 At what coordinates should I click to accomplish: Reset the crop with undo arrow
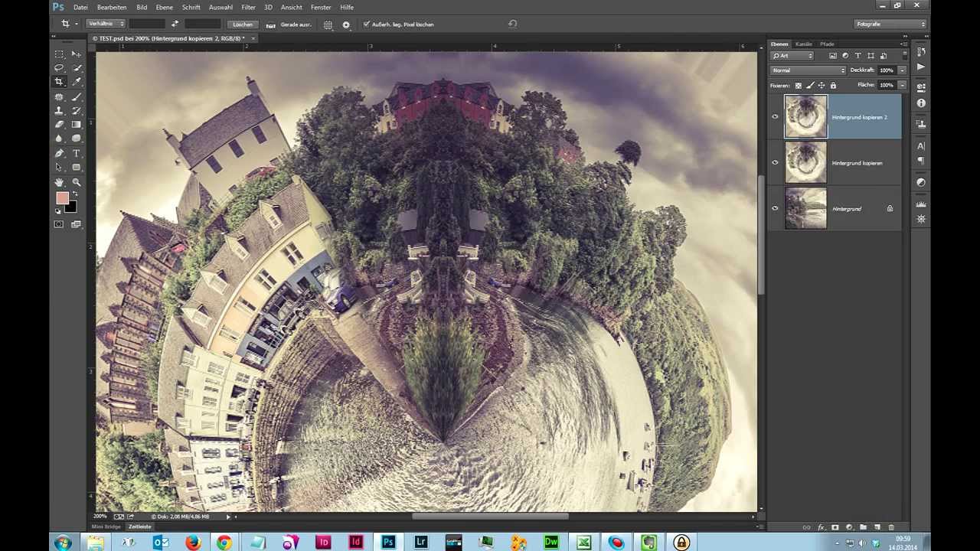512,24
